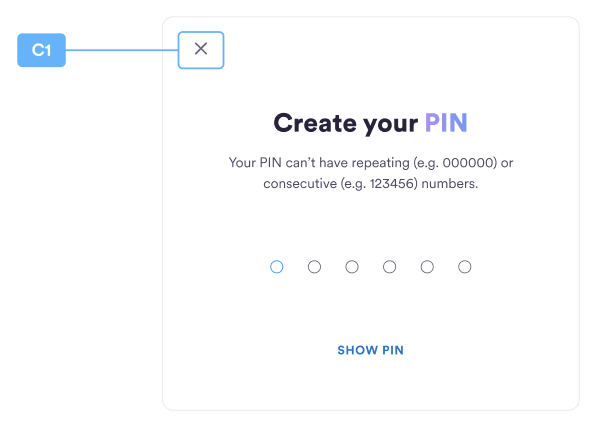The width and height of the screenshot is (600, 430).
Task: Select the third PIN digit circle
Action: click(352, 267)
